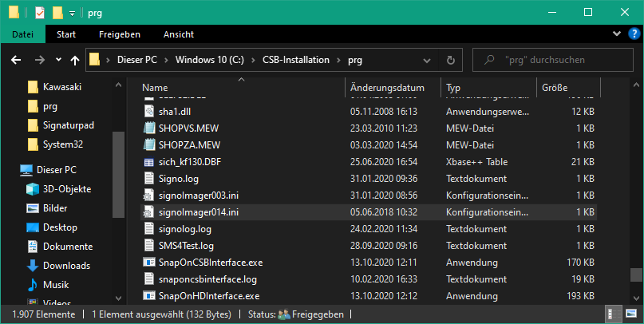This screenshot has height=324, width=644.
Task: Click the navigation pane scrollbar thumb
Action: pyautogui.click(x=119, y=175)
